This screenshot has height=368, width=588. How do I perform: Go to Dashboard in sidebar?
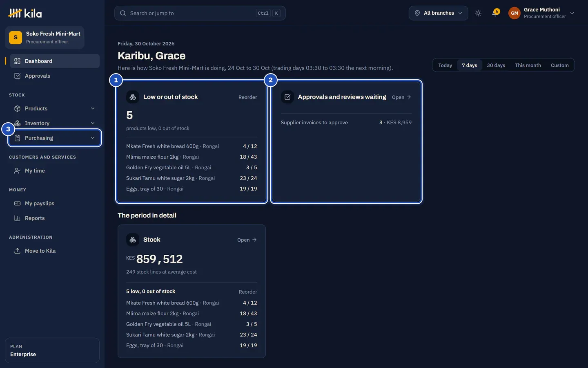55,61
